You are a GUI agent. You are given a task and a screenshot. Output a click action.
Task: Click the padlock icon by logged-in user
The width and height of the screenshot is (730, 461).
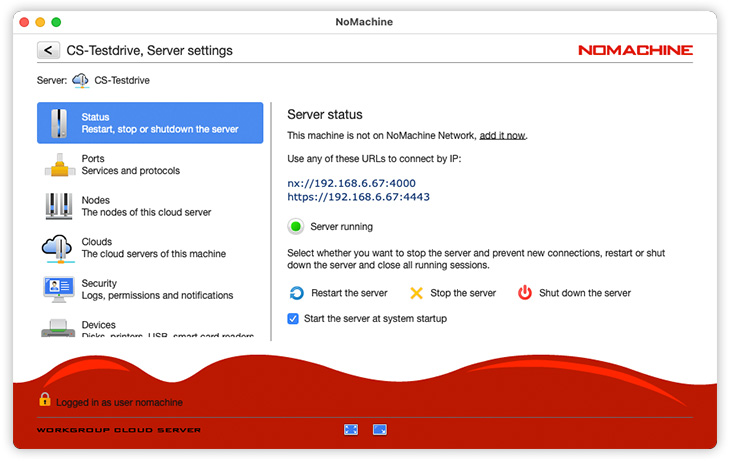tap(44, 400)
